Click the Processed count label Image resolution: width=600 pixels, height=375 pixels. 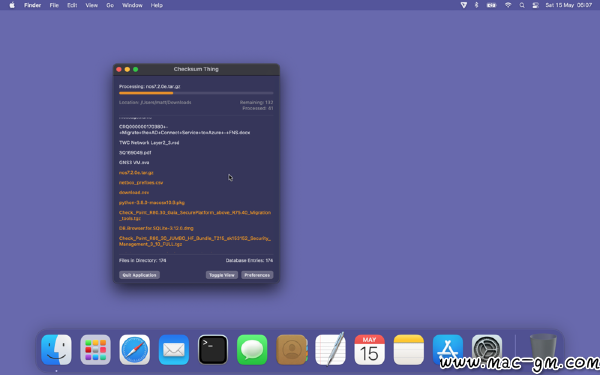pos(258,108)
